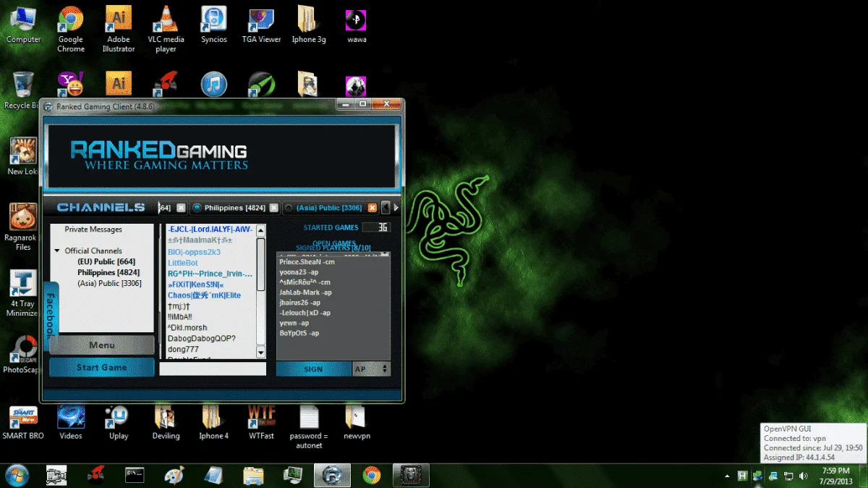Image resolution: width=868 pixels, height=488 pixels.
Task: Click the user list scroll up arrow
Action: coord(261,230)
